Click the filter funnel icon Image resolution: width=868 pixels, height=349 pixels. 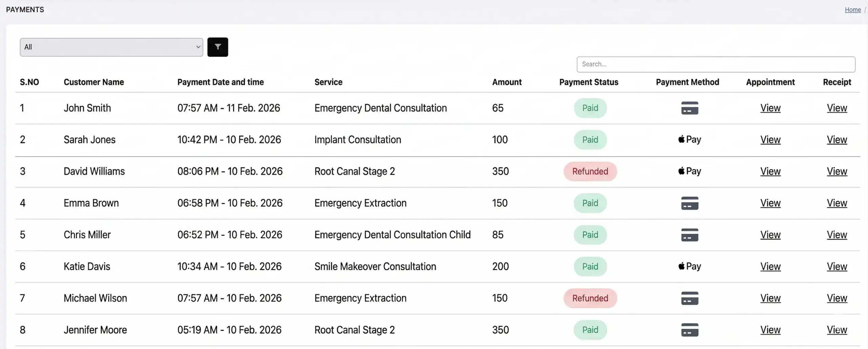(x=218, y=47)
